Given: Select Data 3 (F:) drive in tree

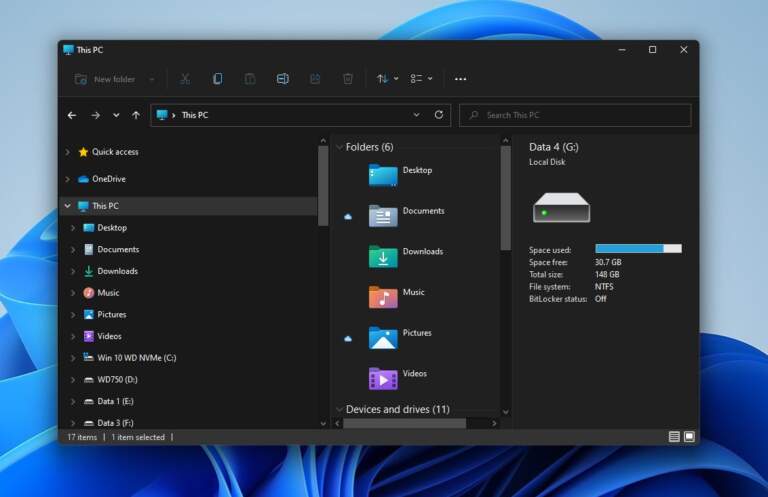Looking at the screenshot, I should click(115, 423).
